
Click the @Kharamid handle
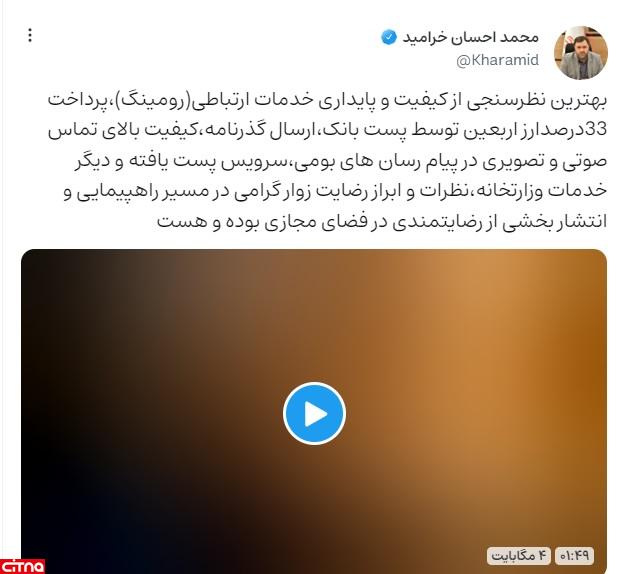pyautogui.click(x=497, y=60)
